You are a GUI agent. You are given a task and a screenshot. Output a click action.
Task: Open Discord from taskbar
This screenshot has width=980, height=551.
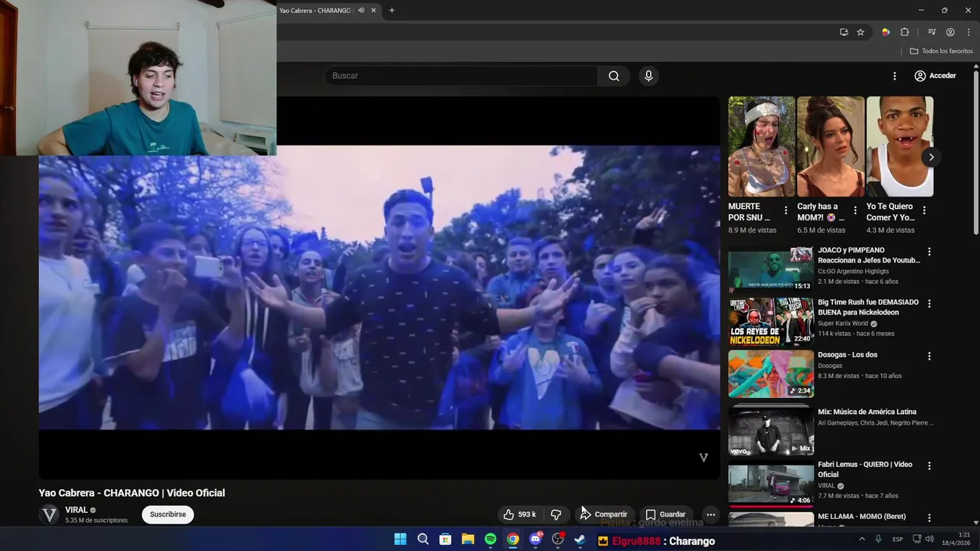(x=535, y=540)
